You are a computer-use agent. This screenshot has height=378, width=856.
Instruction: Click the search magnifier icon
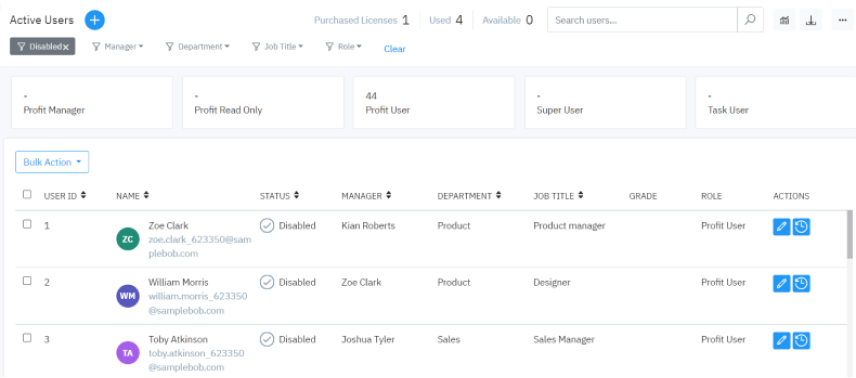[x=750, y=20]
